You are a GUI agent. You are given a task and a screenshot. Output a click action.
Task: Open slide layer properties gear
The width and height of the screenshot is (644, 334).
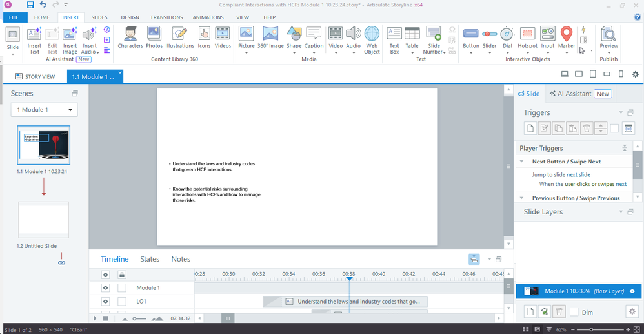click(632, 312)
